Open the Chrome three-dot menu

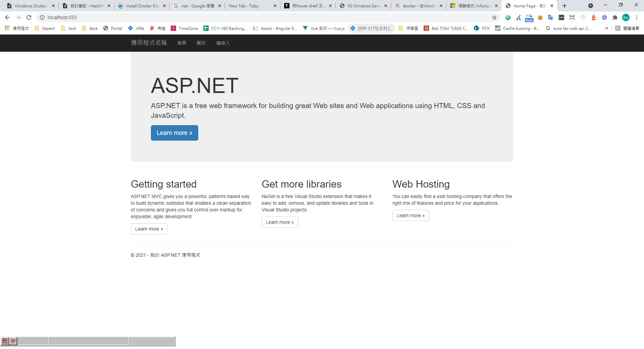pos(637,17)
